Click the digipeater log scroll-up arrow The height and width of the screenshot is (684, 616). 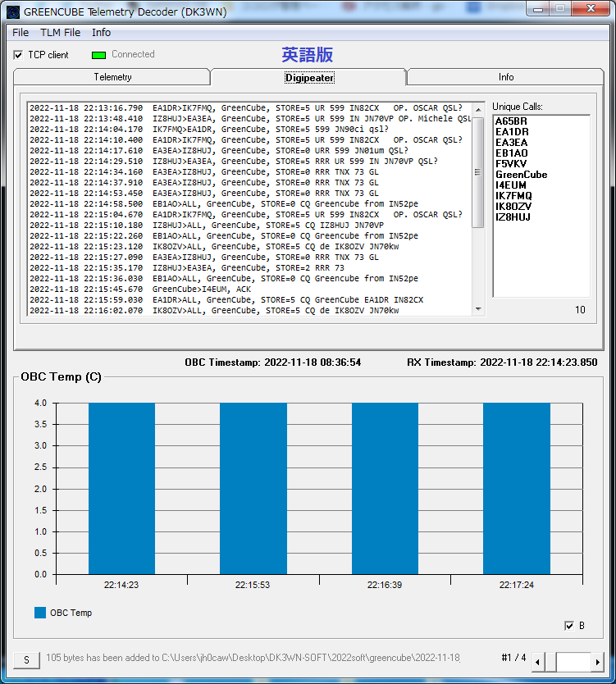tap(478, 109)
